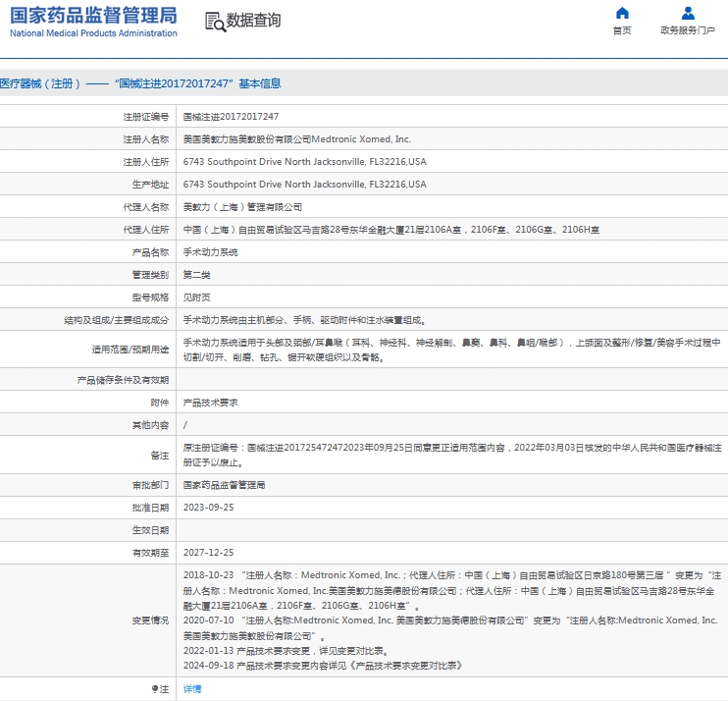
Task: Click the 代理人名称 label
Action: click(146, 207)
